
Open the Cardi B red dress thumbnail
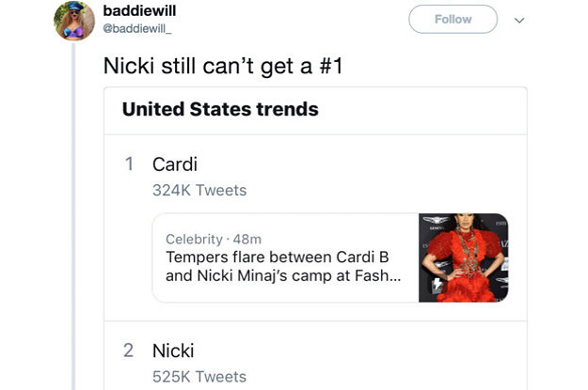pos(463,257)
